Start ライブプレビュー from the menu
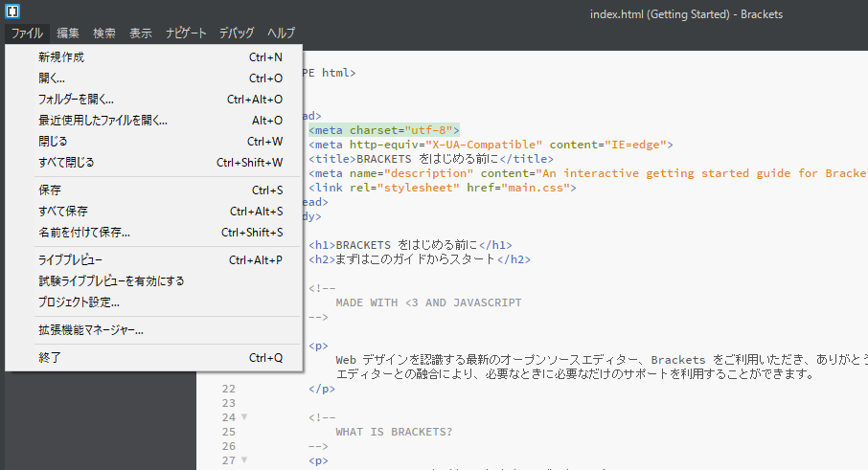868x470 pixels. (154, 259)
